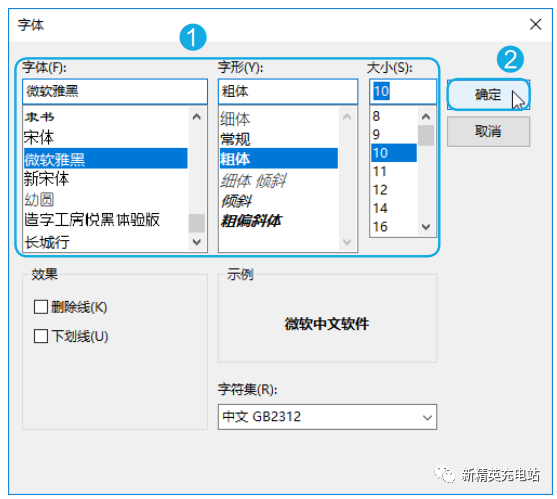Click the down arrow of the font list
This screenshot has height=499, width=557.
[196, 242]
